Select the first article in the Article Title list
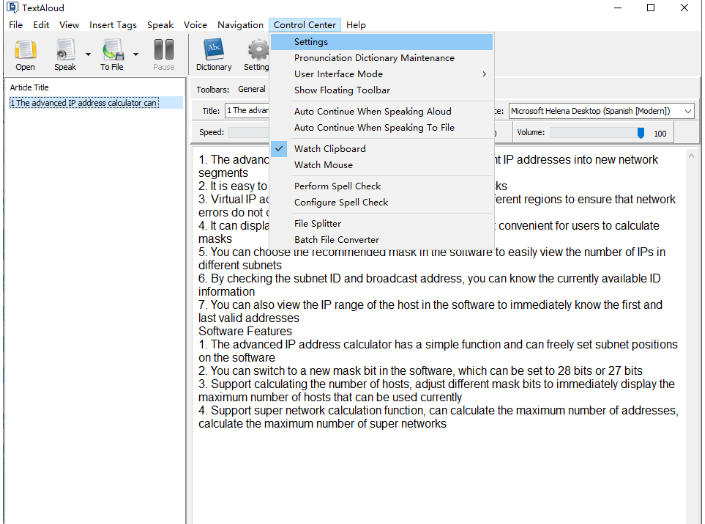The image size is (705, 524). click(84, 103)
